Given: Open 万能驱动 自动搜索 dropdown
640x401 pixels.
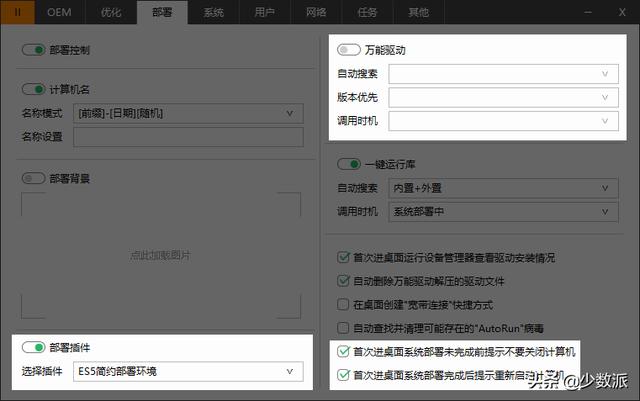Looking at the screenshot, I should tap(503, 74).
